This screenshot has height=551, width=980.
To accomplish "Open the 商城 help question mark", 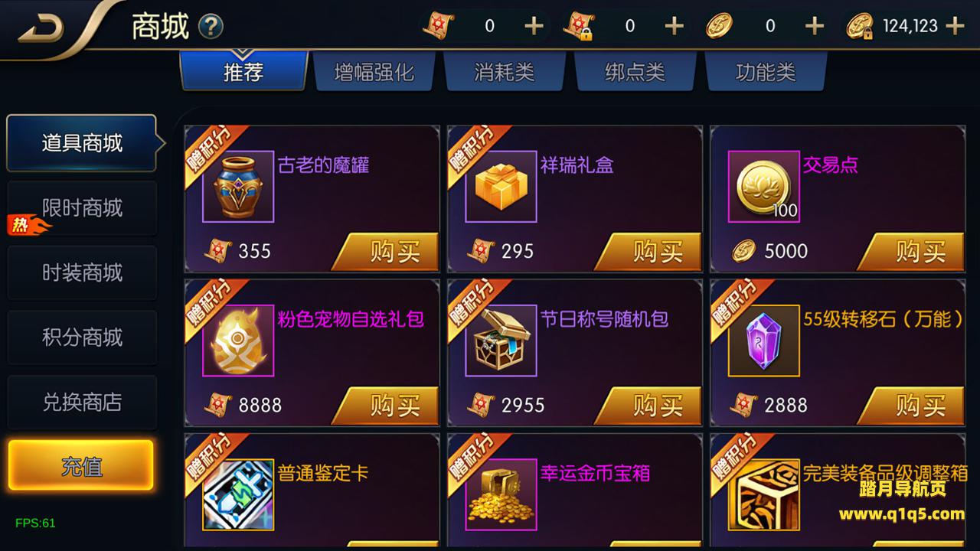I will click(x=211, y=28).
